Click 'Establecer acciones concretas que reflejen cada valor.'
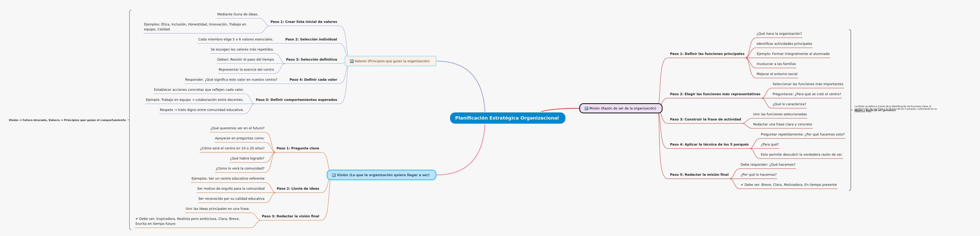Screen dimensions: 980x236 pos(199,90)
